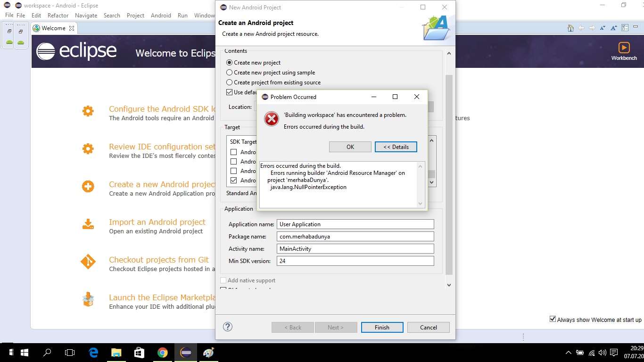
Task: Launch Microsoft Edge from the taskbar
Action: tap(93, 352)
